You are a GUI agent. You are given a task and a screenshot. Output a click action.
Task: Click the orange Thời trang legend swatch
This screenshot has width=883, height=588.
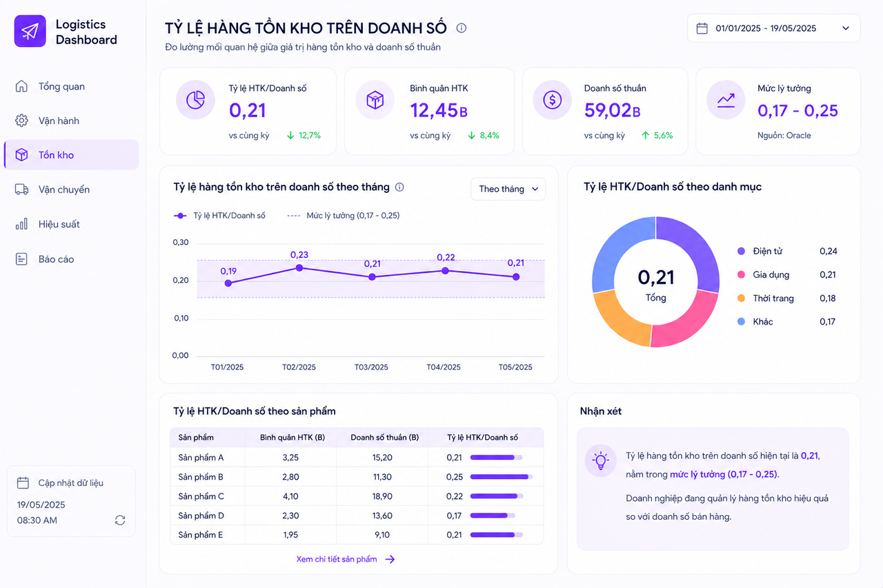tap(741, 298)
